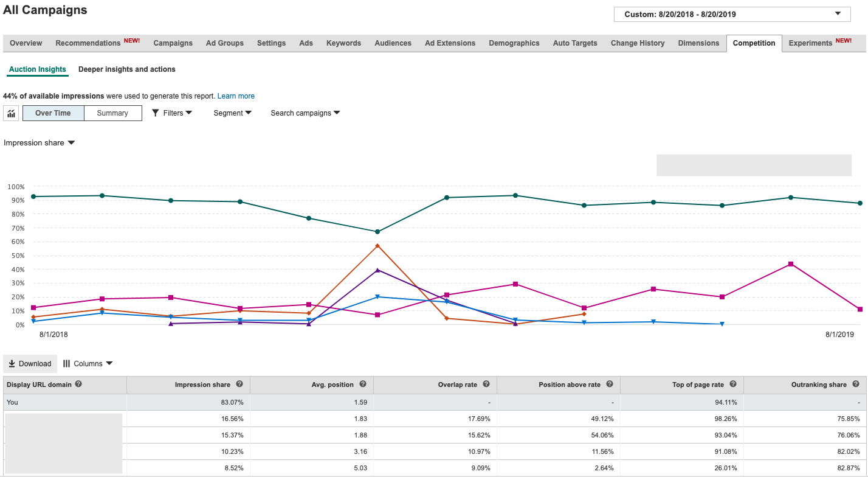Follow the Learn more link
868x477 pixels.
(x=236, y=96)
